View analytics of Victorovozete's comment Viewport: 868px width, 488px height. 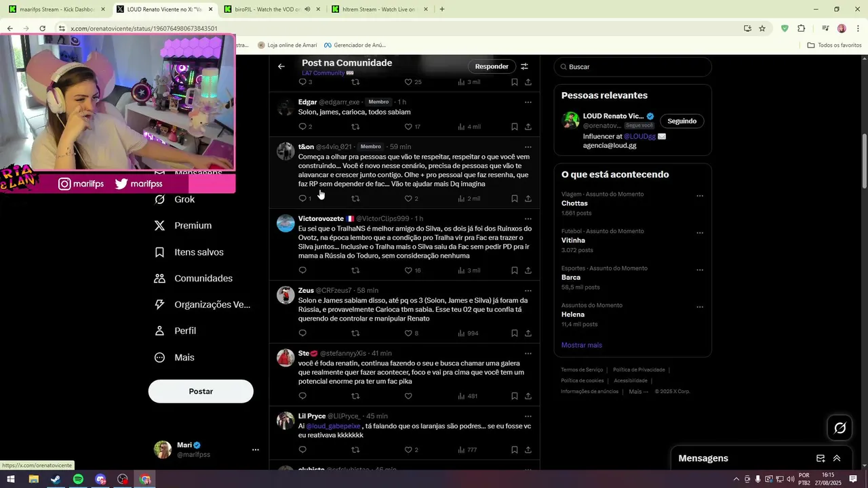(x=469, y=270)
